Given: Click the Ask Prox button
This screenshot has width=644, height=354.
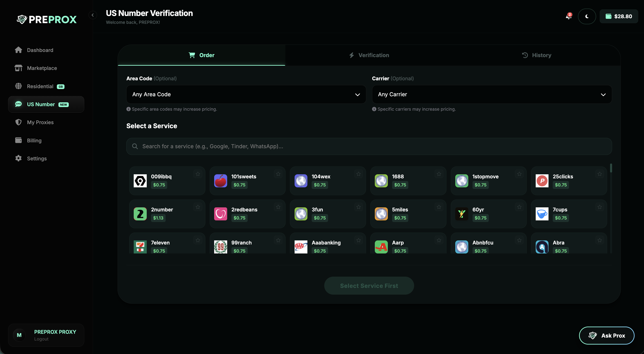Looking at the screenshot, I should [607, 335].
